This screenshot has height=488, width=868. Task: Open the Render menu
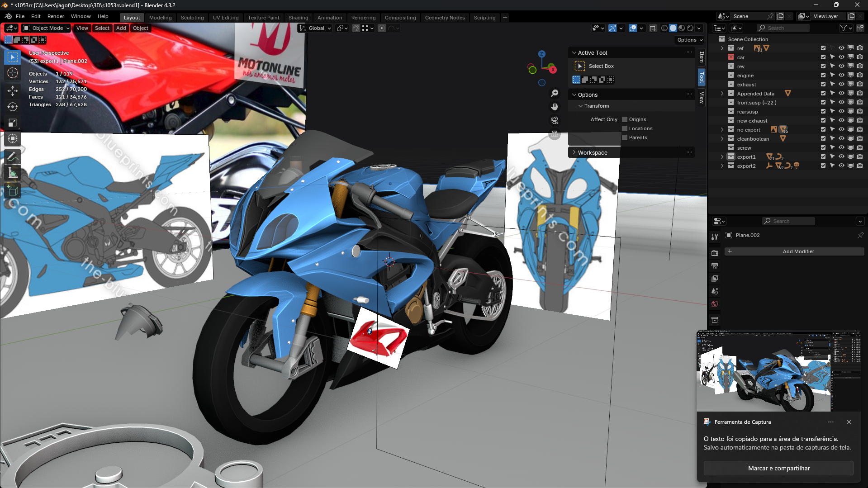(56, 16)
